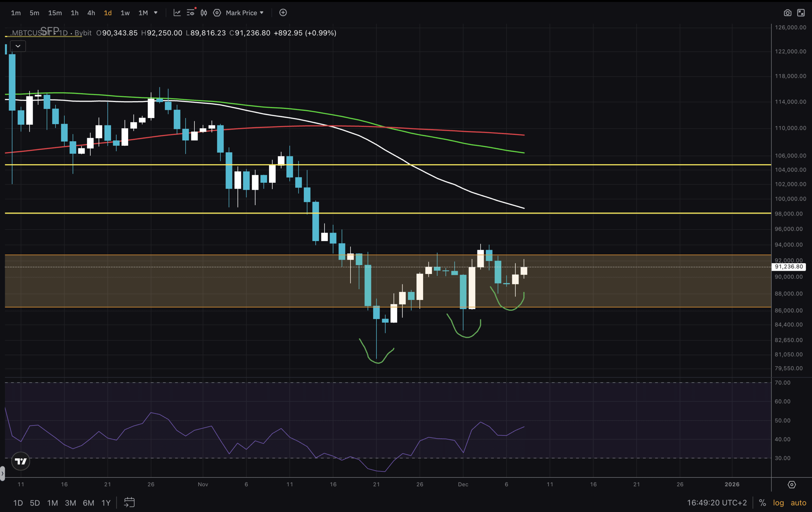Switch to the 1w timeframe
Image resolution: width=812 pixels, height=512 pixels.
125,13
